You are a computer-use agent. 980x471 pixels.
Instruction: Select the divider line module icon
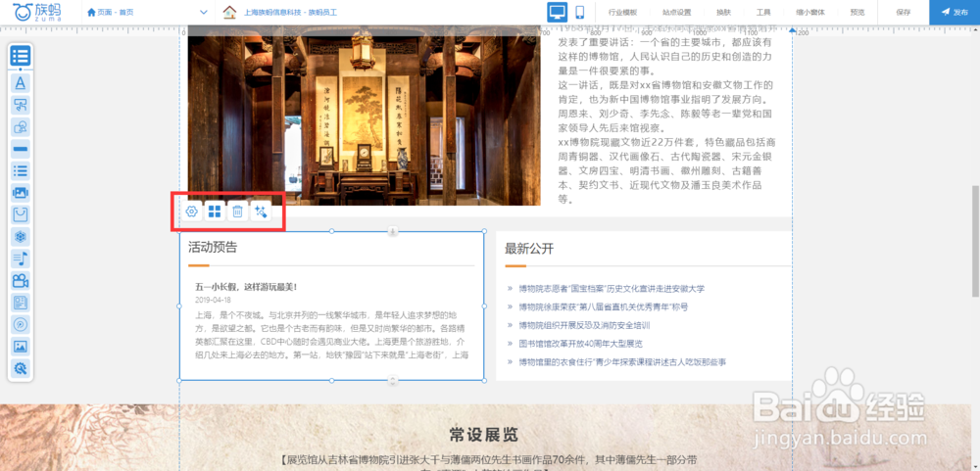[20, 149]
